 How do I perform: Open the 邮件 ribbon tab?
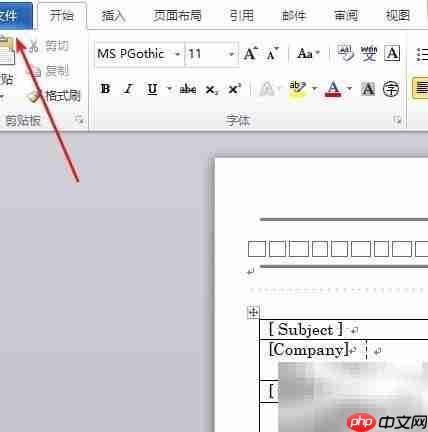tap(293, 16)
